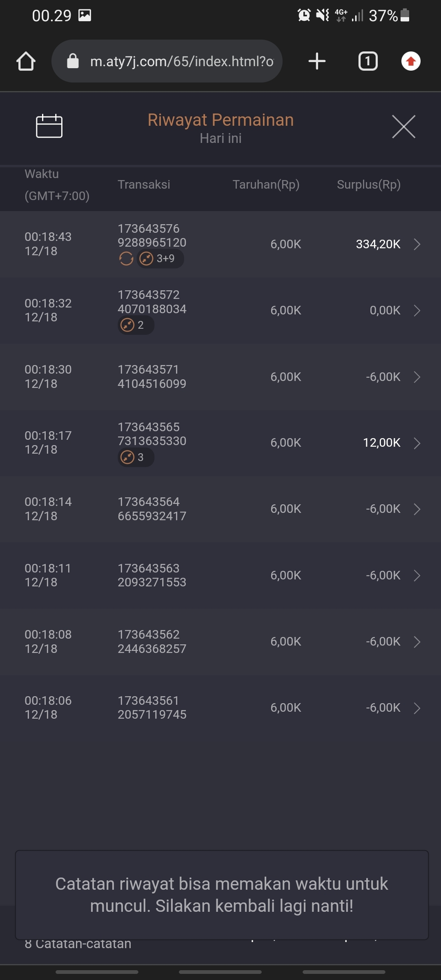Open chevron of the 00:18:06 record

(x=417, y=708)
